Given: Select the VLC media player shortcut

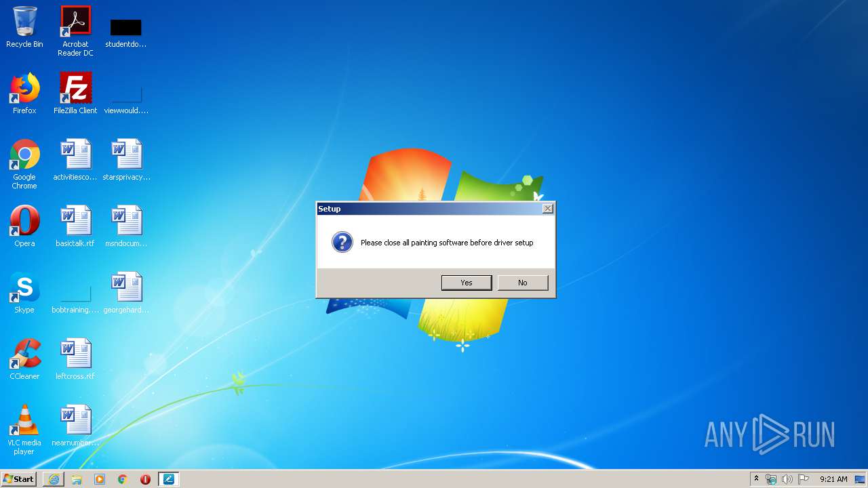Looking at the screenshot, I should tap(24, 430).
